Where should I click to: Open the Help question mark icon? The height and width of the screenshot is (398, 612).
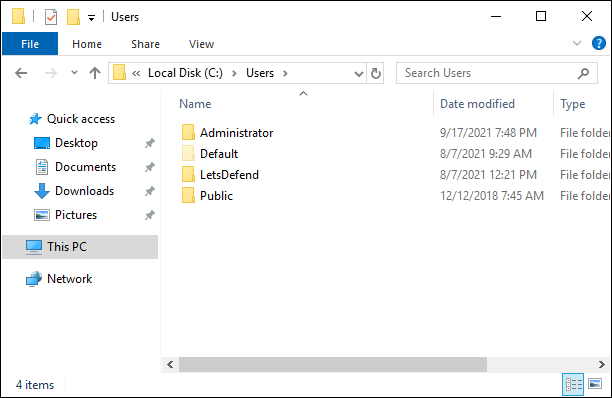[598, 43]
